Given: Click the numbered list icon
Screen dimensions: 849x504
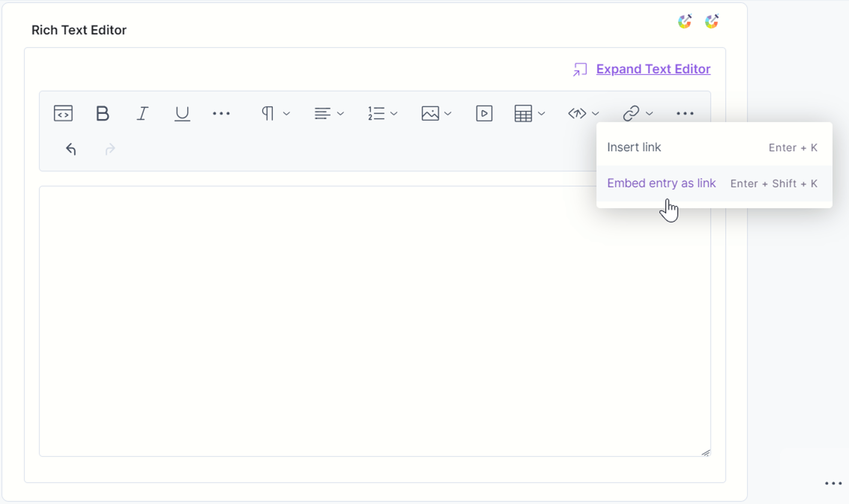Looking at the screenshot, I should (x=376, y=113).
